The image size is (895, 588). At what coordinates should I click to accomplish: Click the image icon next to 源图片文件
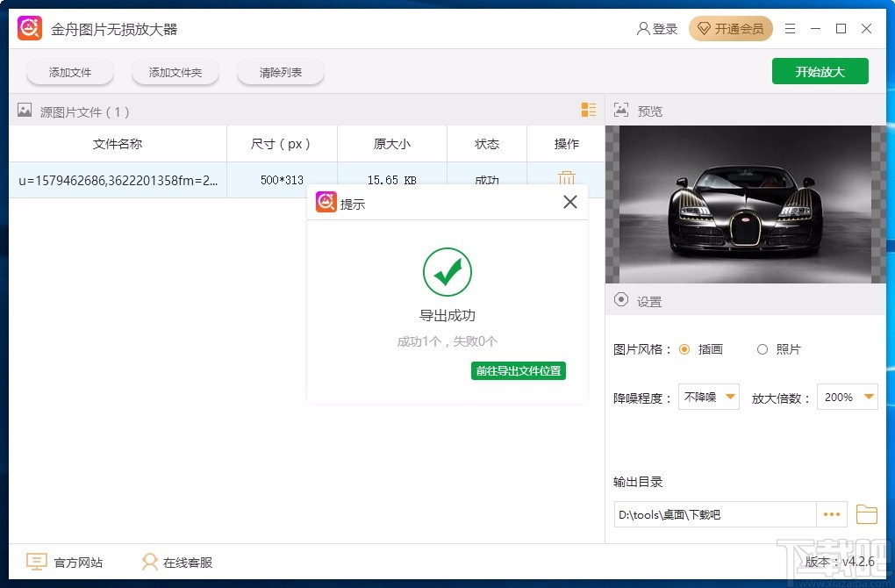coord(24,111)
